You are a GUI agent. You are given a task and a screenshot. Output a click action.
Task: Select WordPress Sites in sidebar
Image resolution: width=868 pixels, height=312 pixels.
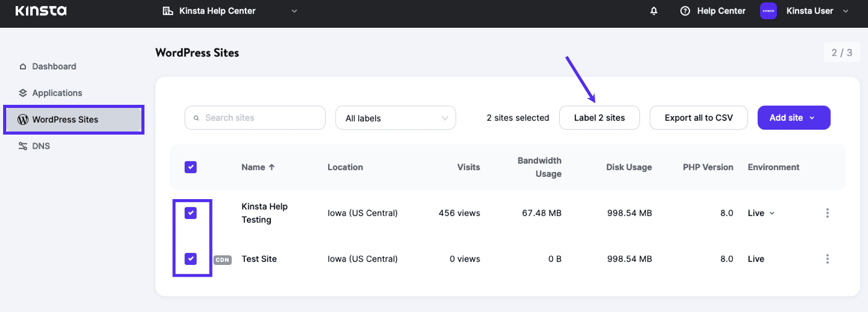(x=74, y=120)
